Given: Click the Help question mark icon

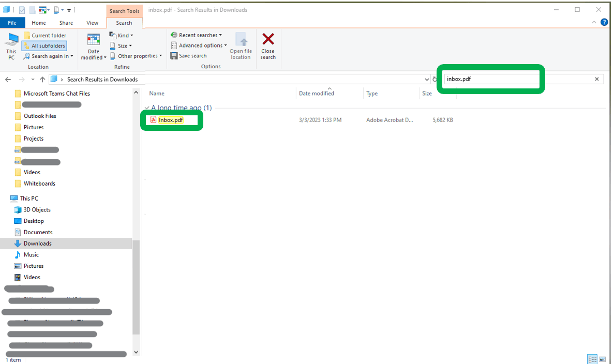Looking at the screenshot, I should 604,22.
